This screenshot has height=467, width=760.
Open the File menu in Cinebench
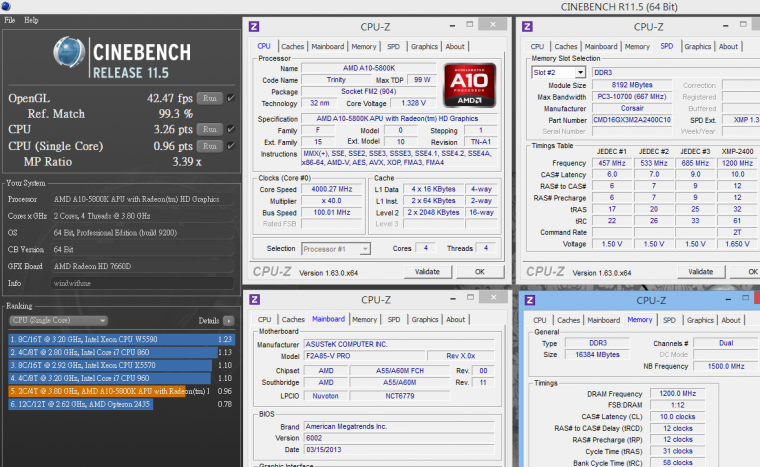point(10,20)
